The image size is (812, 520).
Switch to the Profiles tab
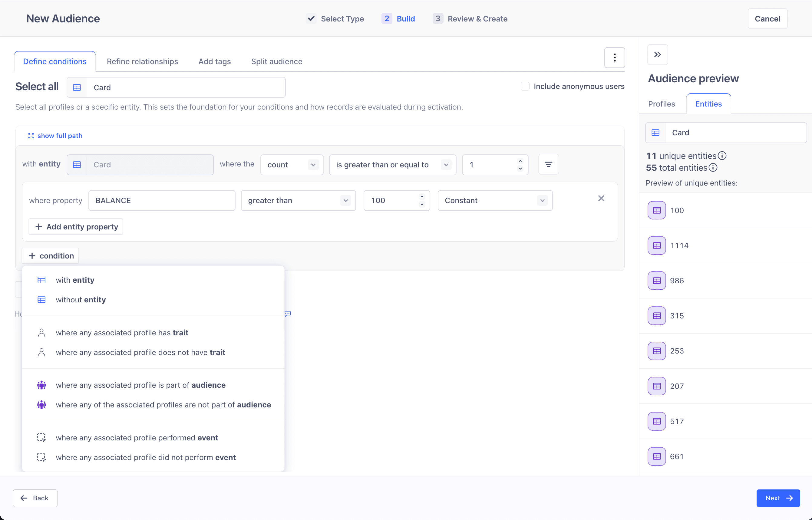[x=661, y=104]
